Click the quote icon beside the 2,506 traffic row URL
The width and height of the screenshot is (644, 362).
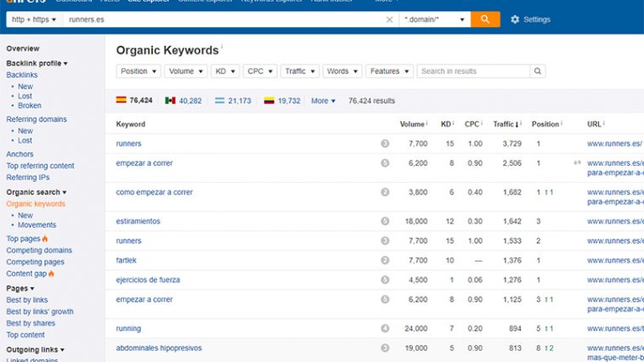[x=577, y=163]
